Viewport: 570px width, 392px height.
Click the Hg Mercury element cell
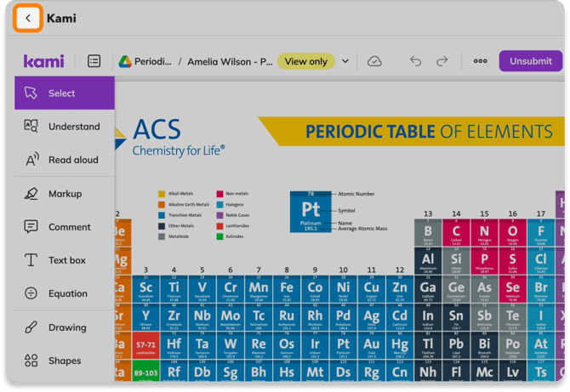(x=400, y=345)
